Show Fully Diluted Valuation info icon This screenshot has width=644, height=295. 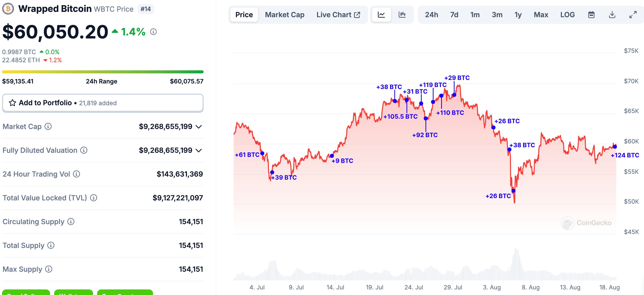pos(84,150)
